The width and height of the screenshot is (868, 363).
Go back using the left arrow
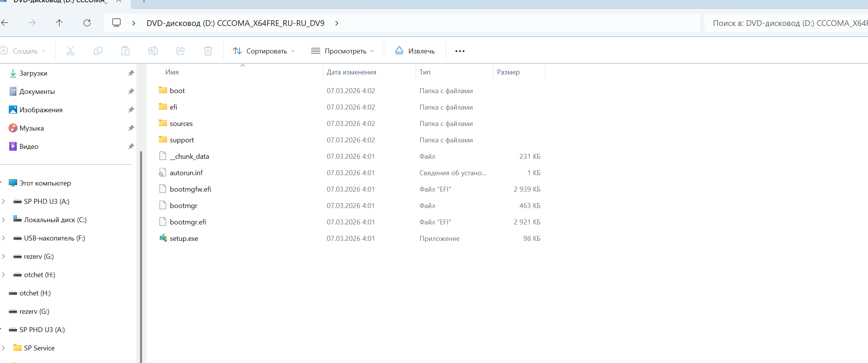coord(5,23)
